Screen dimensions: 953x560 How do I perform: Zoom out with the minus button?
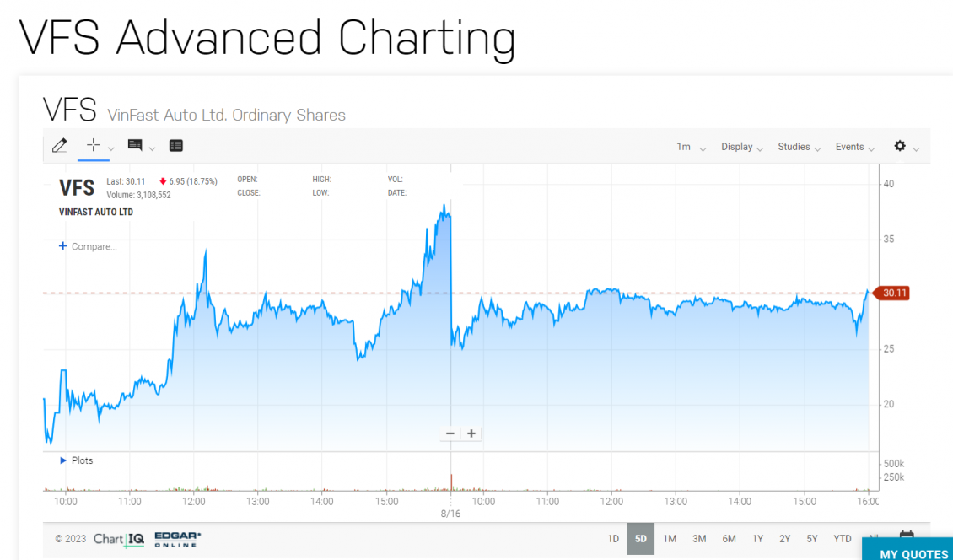[450, 433]
